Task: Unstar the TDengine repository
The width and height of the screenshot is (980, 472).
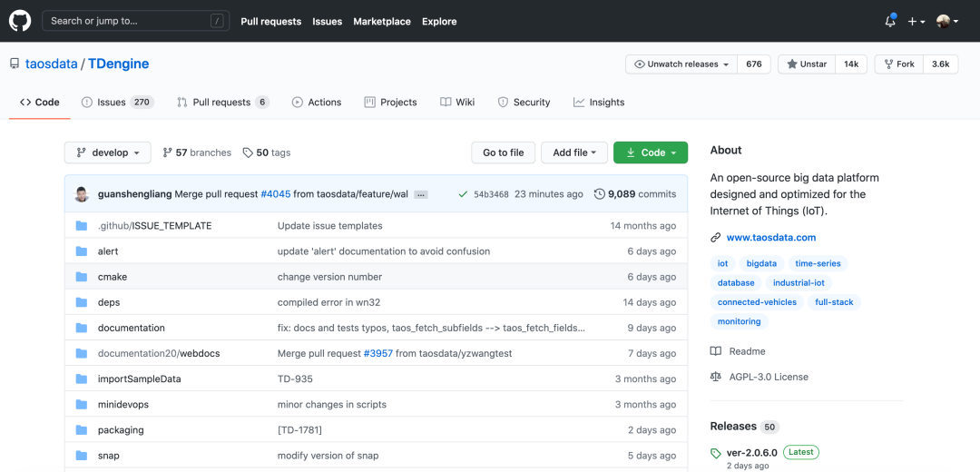Action: (807, 64)
